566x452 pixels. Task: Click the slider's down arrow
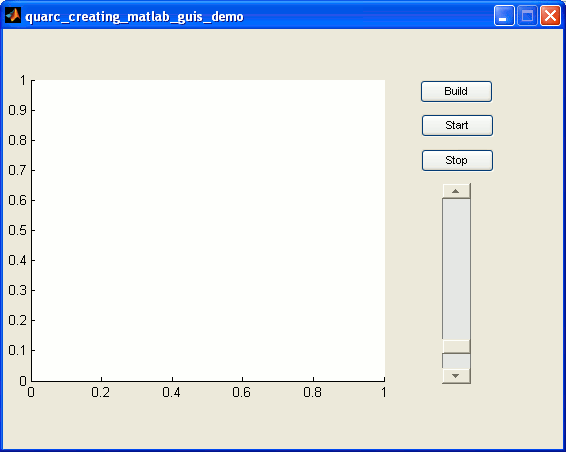click(456, 376)
